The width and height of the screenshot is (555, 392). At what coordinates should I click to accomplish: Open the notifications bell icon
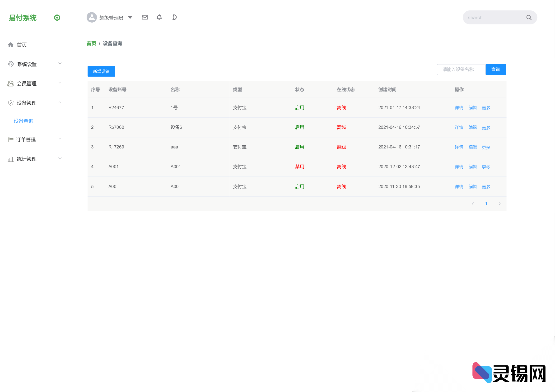click(x=159, y=17)
